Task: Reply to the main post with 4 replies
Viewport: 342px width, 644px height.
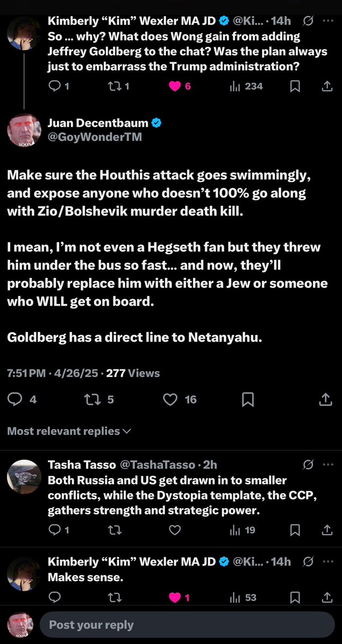Action: pos(15,399)
